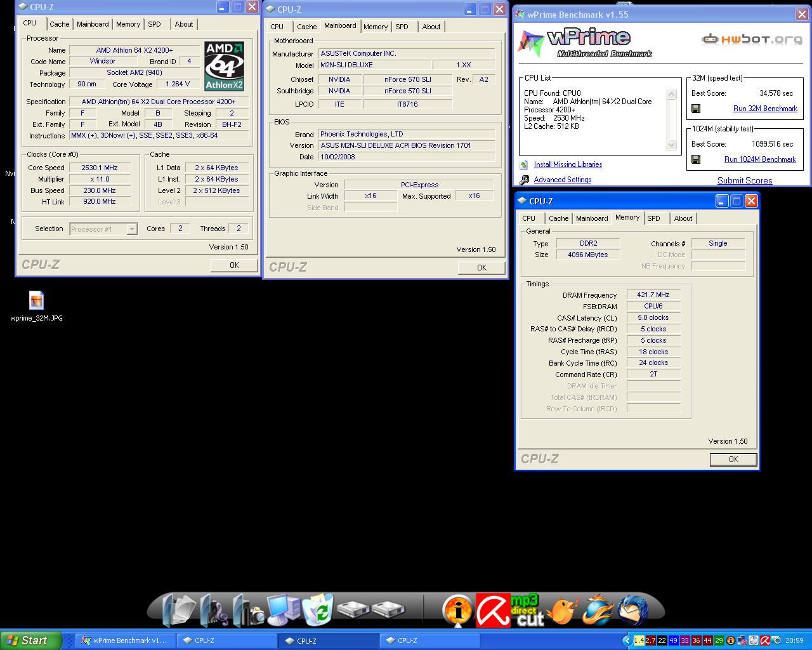Click OK in the left CPU-Z window
The height and width of the screenshot is (650, 812).
[x=234, y=265]
